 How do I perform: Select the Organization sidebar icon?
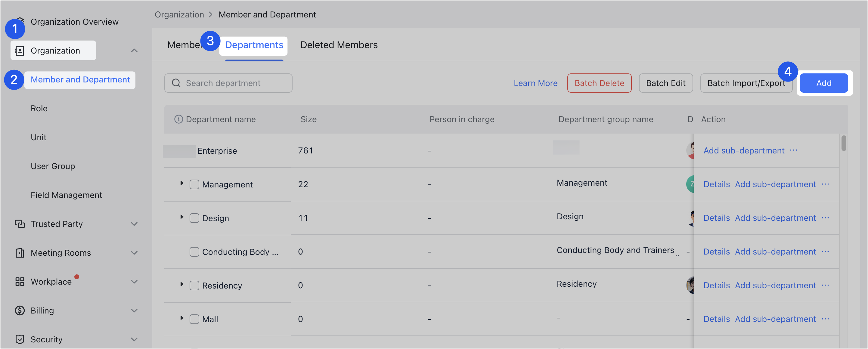[x=20, y=50]
